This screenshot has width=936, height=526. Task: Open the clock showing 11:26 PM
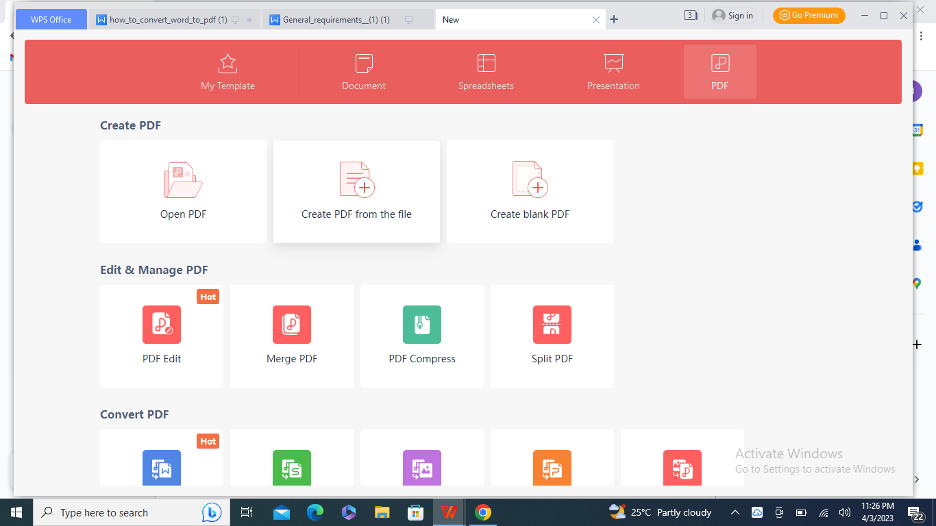pos(878,512)
